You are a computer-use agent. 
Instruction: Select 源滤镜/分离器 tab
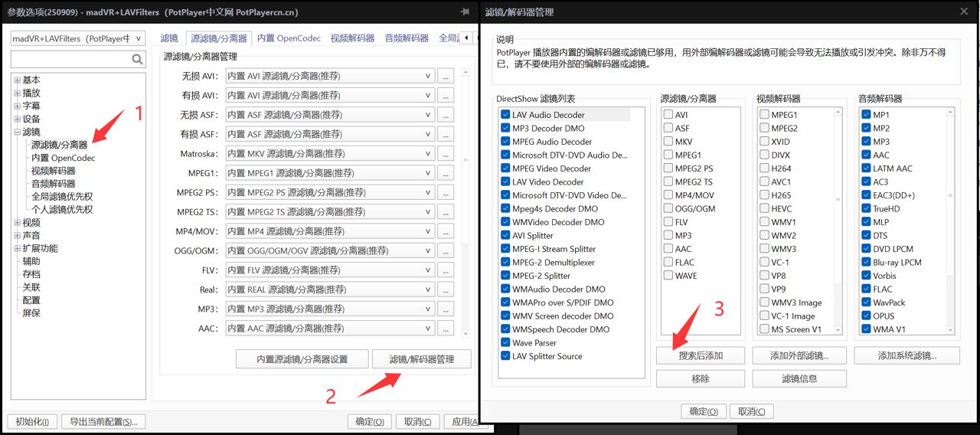(x=218, y=38)
